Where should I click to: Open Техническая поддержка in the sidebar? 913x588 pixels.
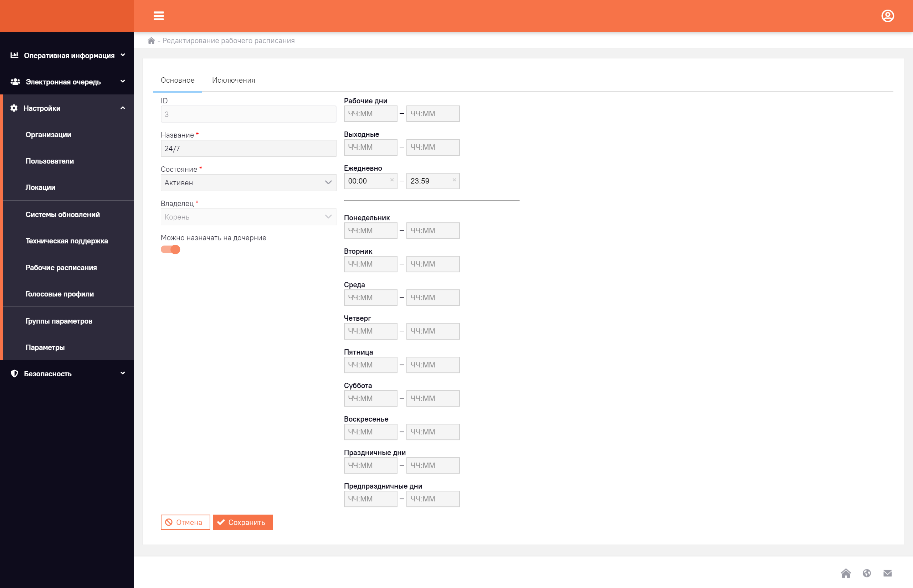point(67,241)
